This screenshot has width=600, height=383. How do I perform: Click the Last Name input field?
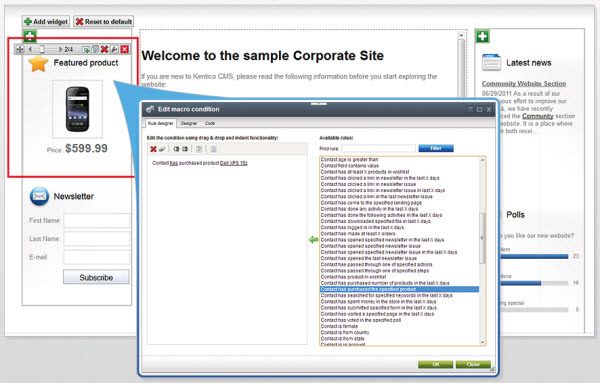coord(96,239)
